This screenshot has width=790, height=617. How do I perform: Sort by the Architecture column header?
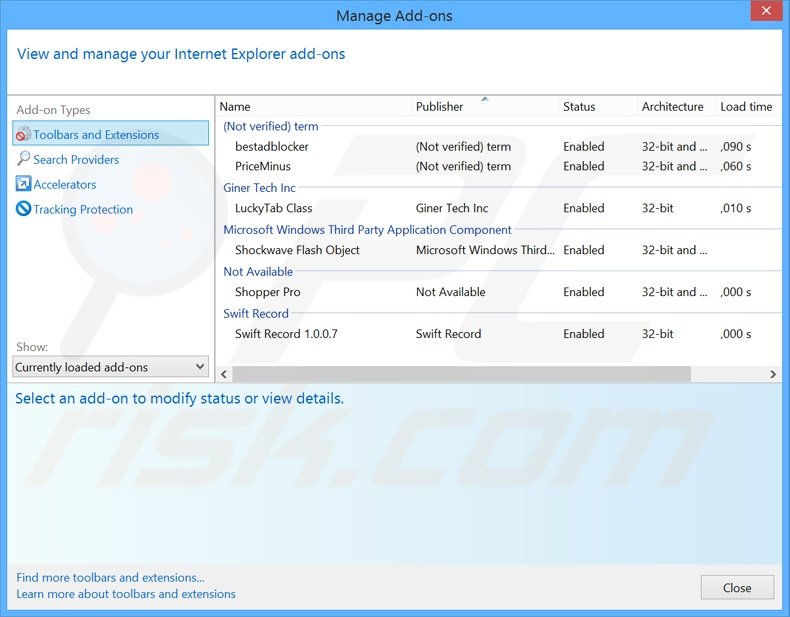pos(677,107)
